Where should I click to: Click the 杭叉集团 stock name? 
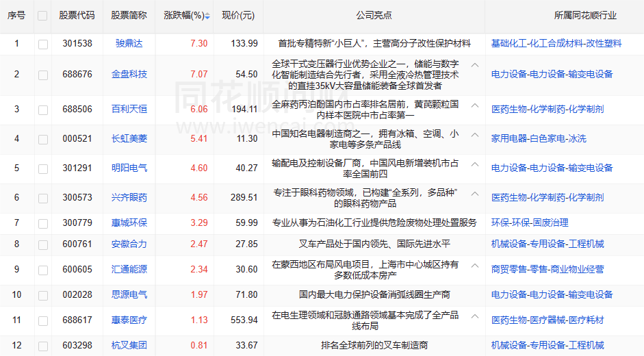point(129,345)
